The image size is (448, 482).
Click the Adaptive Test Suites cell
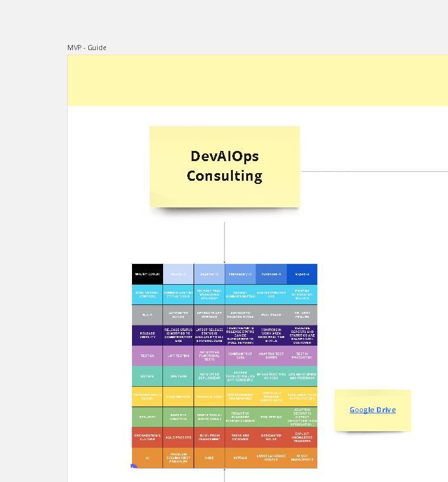point(271,356)
